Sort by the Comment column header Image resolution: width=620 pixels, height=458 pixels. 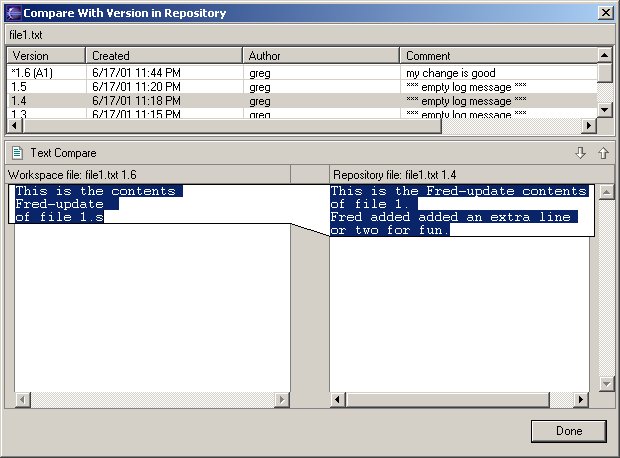tap(498, 56)
